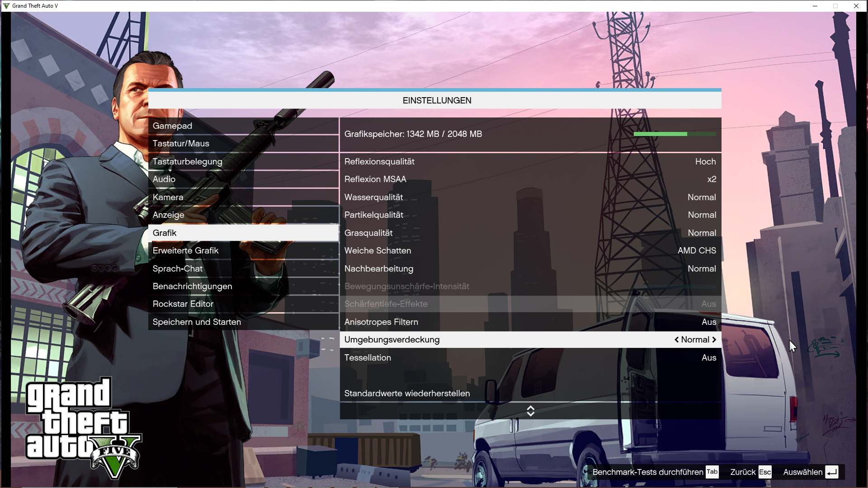
Task: Click the right arrow next to Umgebungsverdeckung
Action: (x=714, y=340)
